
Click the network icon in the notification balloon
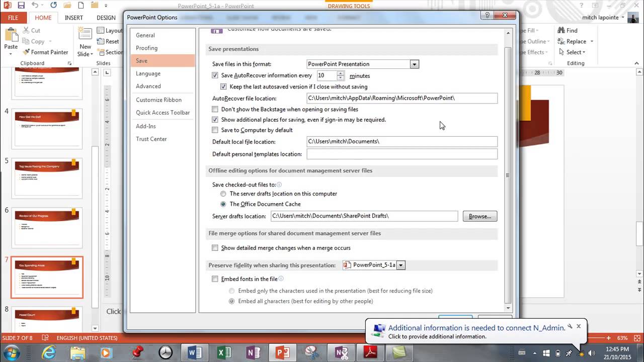(x=378, y=330)
